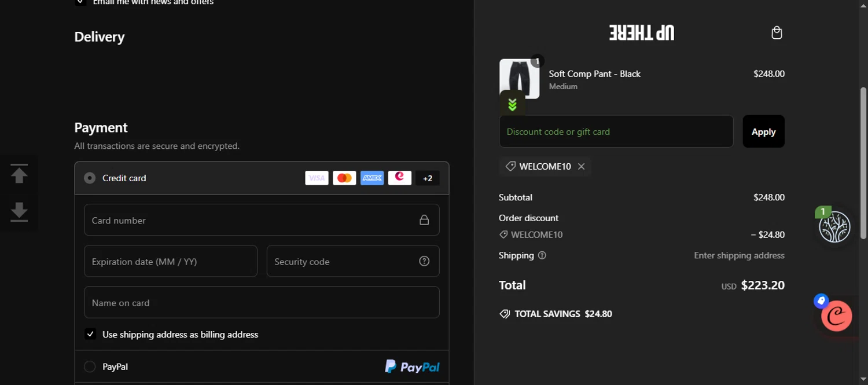Open the red 'C' coupon extension widget
Viewport: 868px width, 385px height.
coord(837,316)
